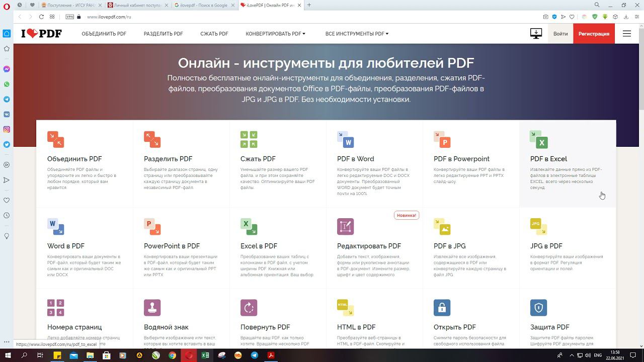Screen dimensions: 644x362
Task: Click the Новинка! badge
Action: (x=407, y=215)
